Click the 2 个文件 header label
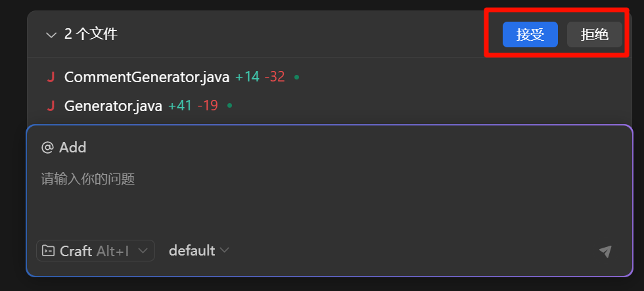This screenshot has height=291, width=644. tap(91, 35)
